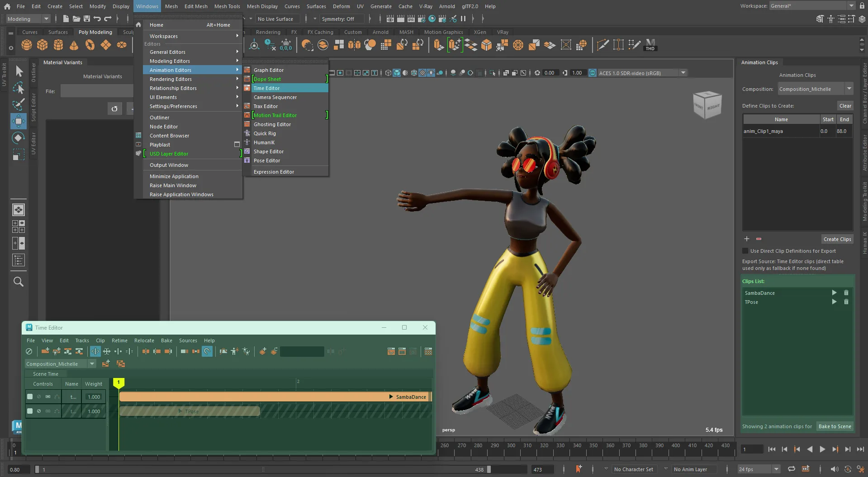The width and height of the screenshot is (868, 477).
Task: Click the Time Editor grid settings icon
Action: point(428,351)
